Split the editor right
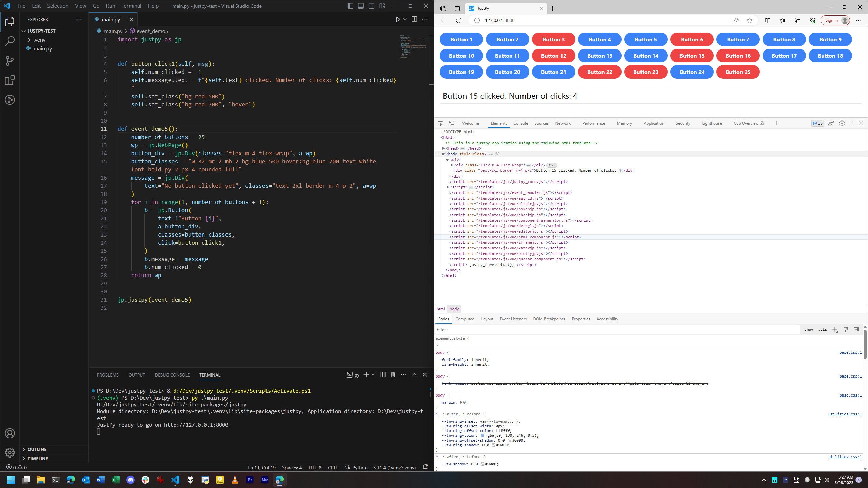Viewport: 868px width, 488px height. point(414,19)
